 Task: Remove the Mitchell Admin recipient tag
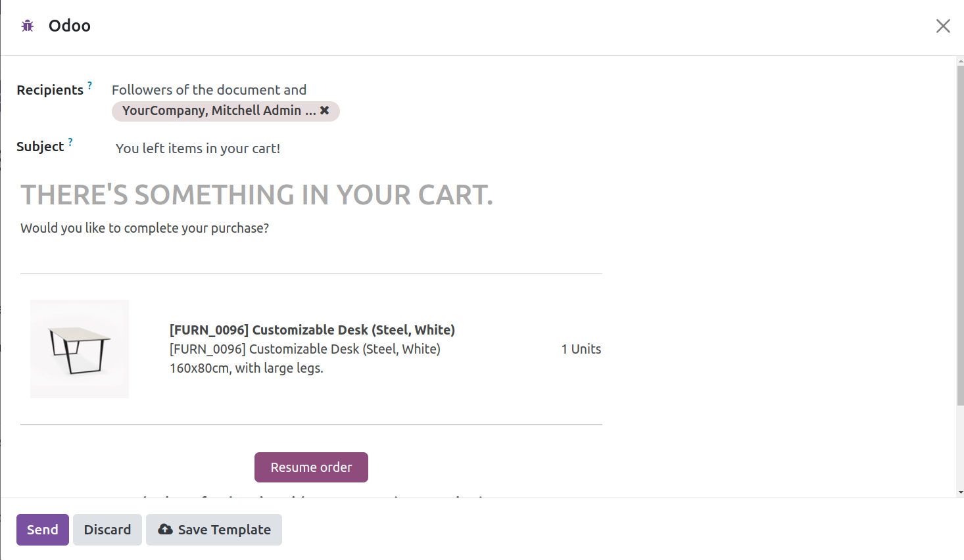click(x=325, y=110)
